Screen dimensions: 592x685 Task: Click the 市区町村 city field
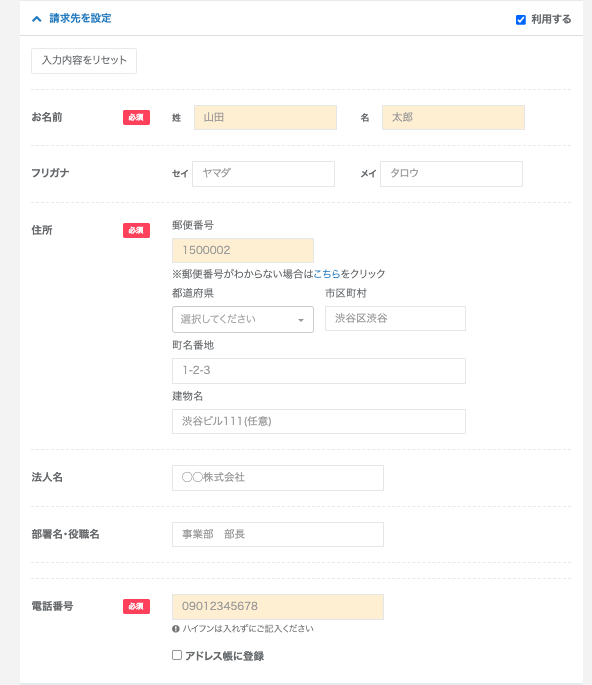click(x=395, y=318)
